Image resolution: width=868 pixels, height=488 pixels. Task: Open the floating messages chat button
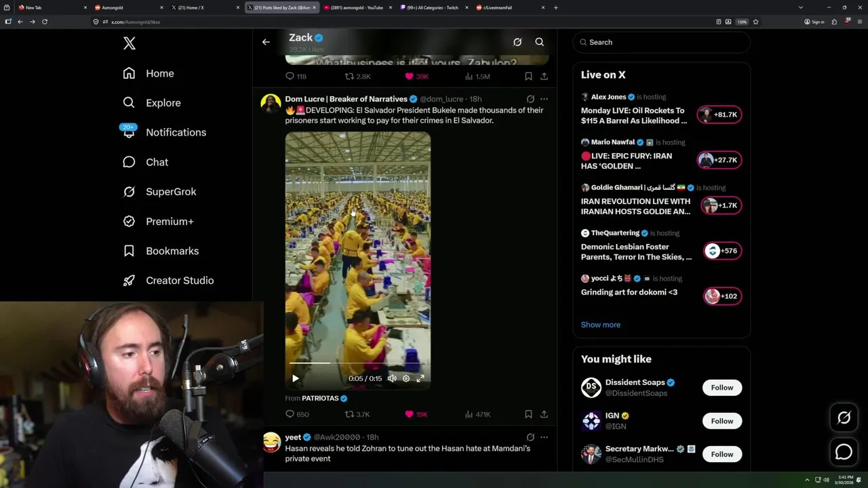[844, 451]
